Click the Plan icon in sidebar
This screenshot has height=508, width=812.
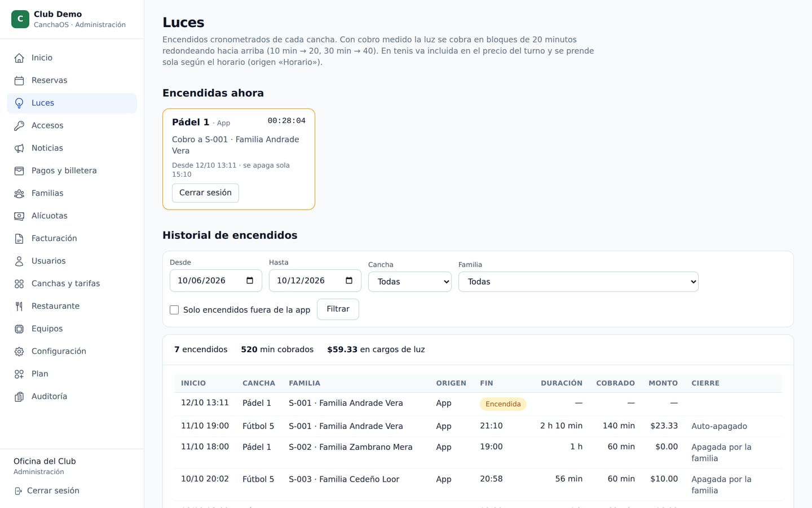coord(19,374)
